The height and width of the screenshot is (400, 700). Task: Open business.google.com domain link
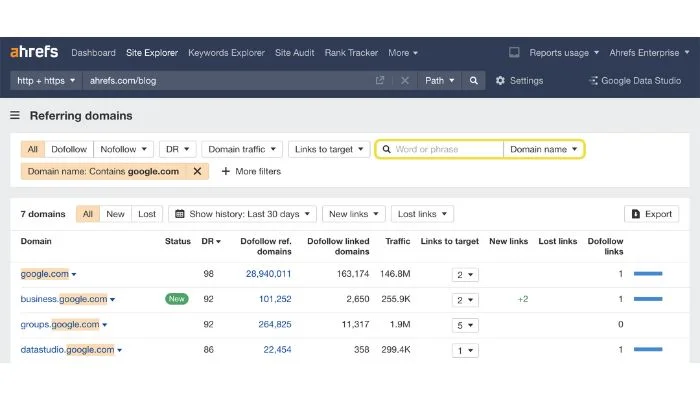(x=64, y=299)
